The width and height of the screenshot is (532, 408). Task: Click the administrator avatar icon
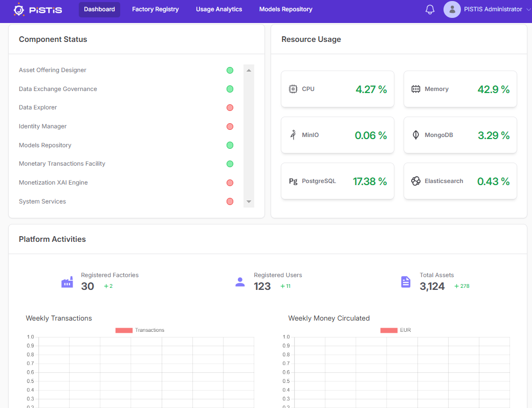452,10
